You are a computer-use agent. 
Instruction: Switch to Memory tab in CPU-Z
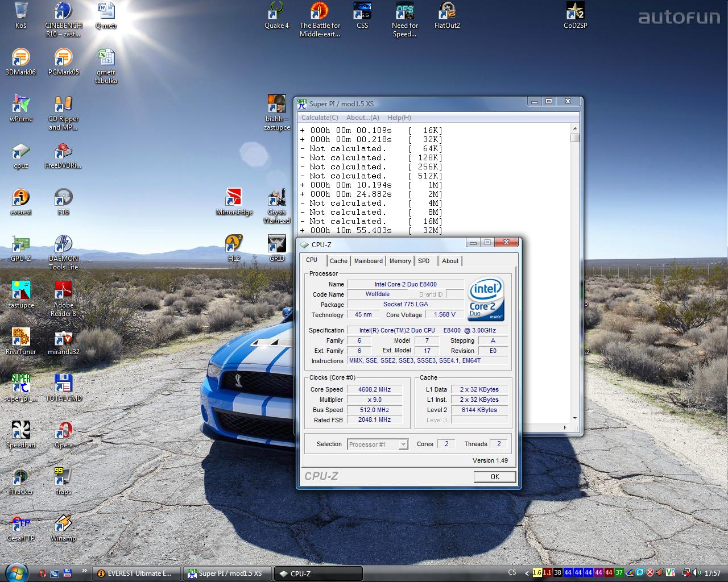pyautogui.click(x=400, y=261)
